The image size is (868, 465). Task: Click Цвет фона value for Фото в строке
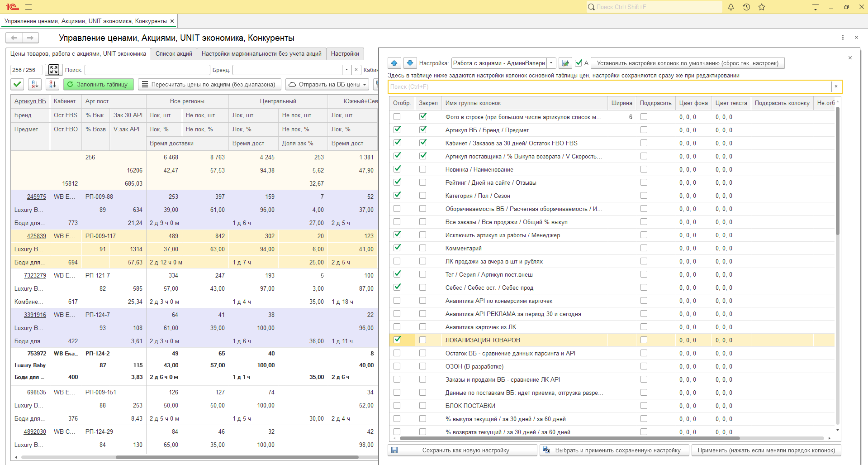coord(688,117)
